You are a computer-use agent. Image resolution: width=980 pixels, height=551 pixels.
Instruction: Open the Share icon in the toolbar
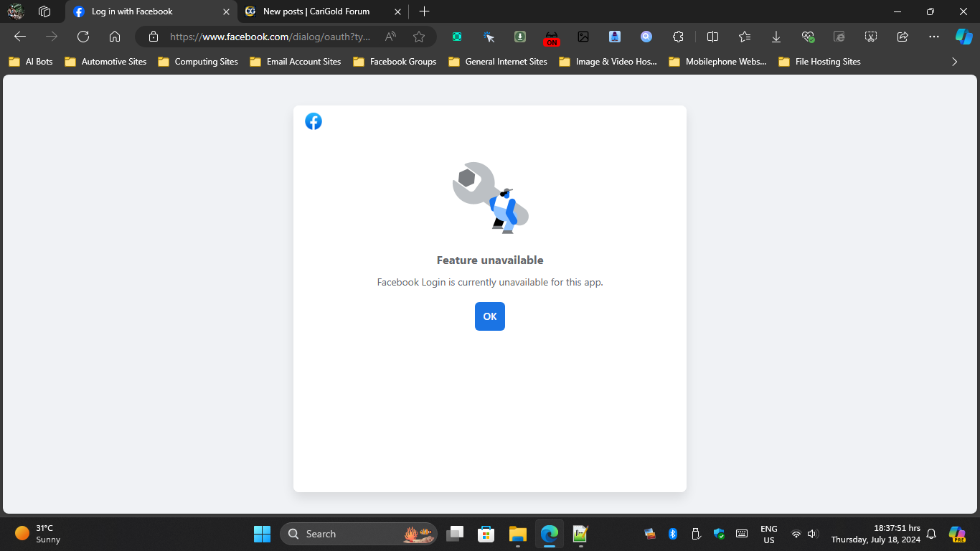[903, 37]
